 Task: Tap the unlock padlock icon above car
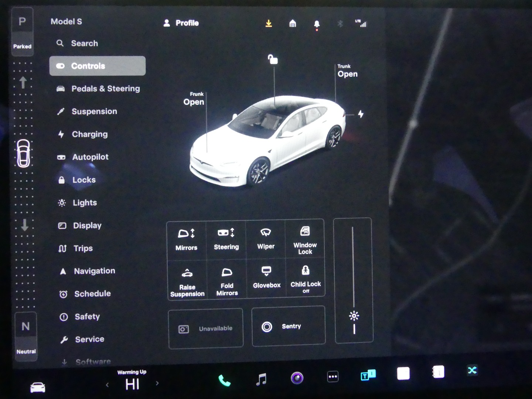(273, 59)
